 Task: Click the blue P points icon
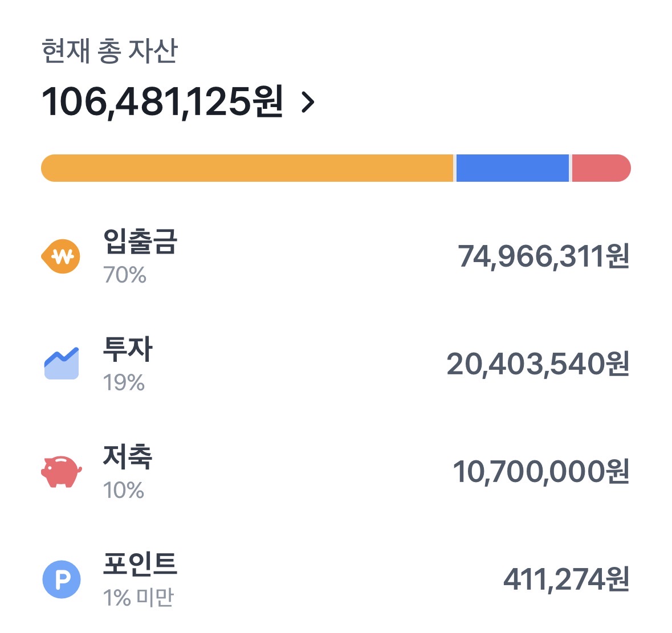point(61,579)
